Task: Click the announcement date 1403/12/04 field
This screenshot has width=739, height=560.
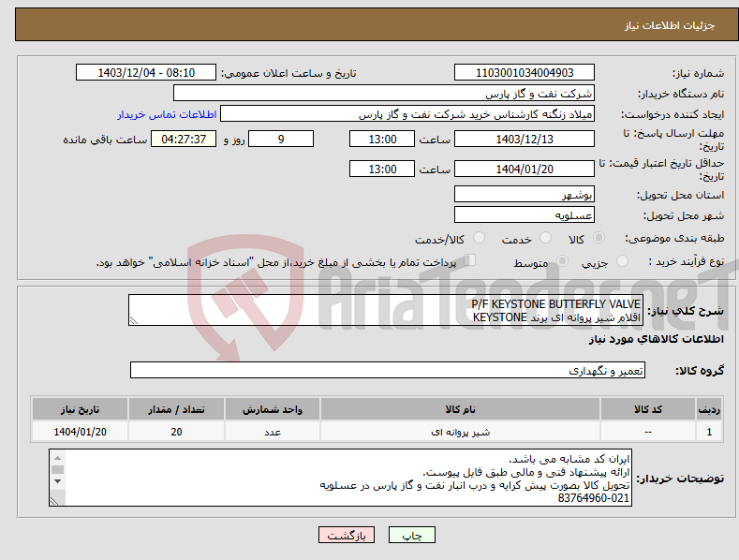Action: (x=146, y=73)
